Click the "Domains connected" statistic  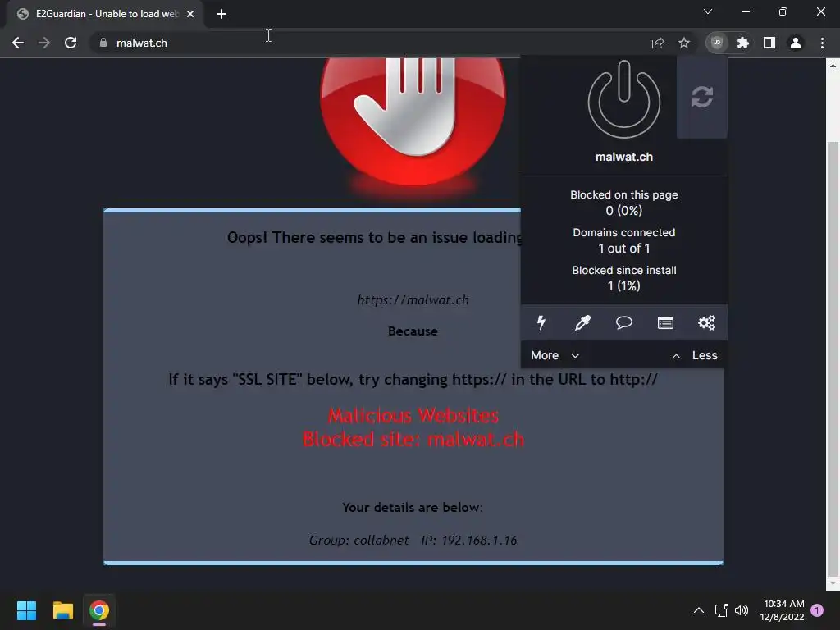click(x=624, y=240)
